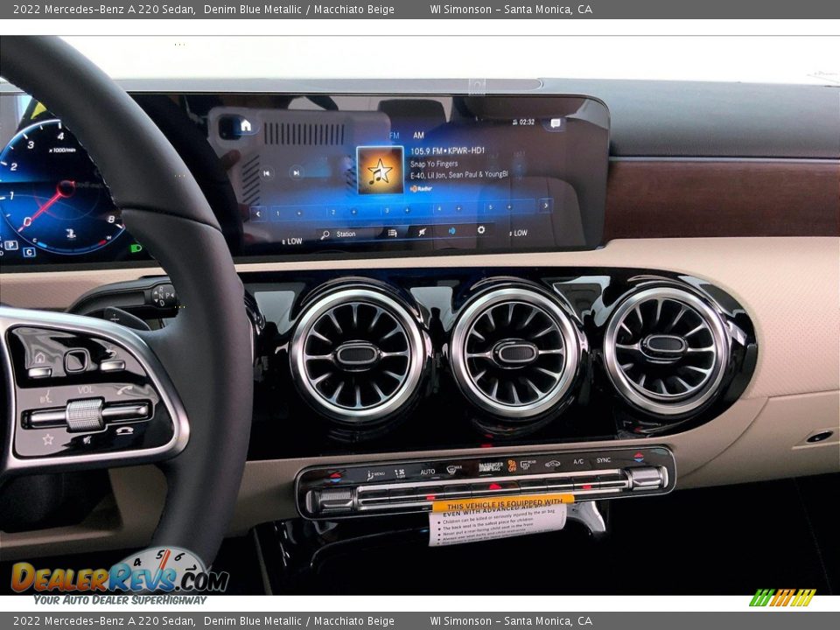Toggle the rear window defrost button
The height and width of the screenshot is (630, 840).
click(x=528, y=464)
